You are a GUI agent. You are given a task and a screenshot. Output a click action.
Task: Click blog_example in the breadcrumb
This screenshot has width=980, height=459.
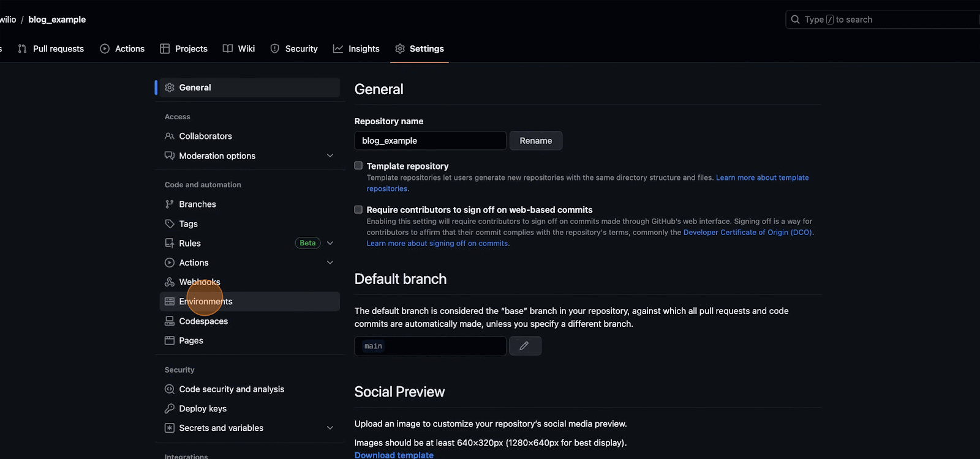(x=57, y=20)
